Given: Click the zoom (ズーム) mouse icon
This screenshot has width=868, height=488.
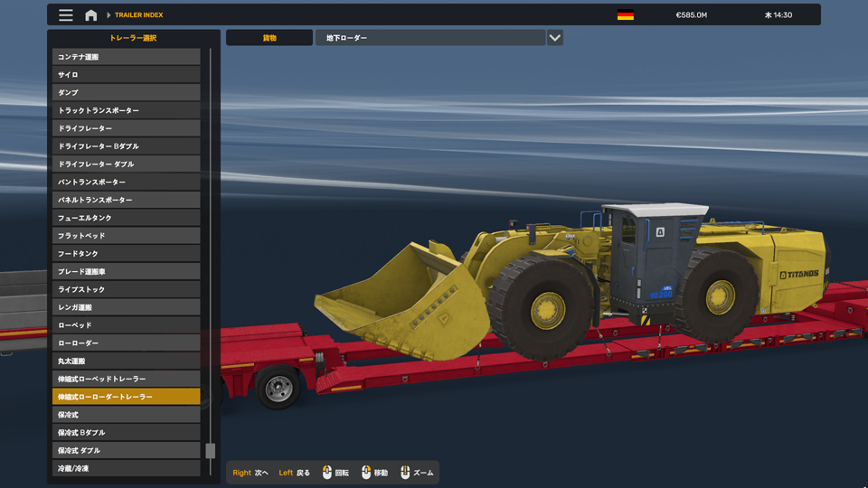Looking at the screenshot, I should pos(405,473).
